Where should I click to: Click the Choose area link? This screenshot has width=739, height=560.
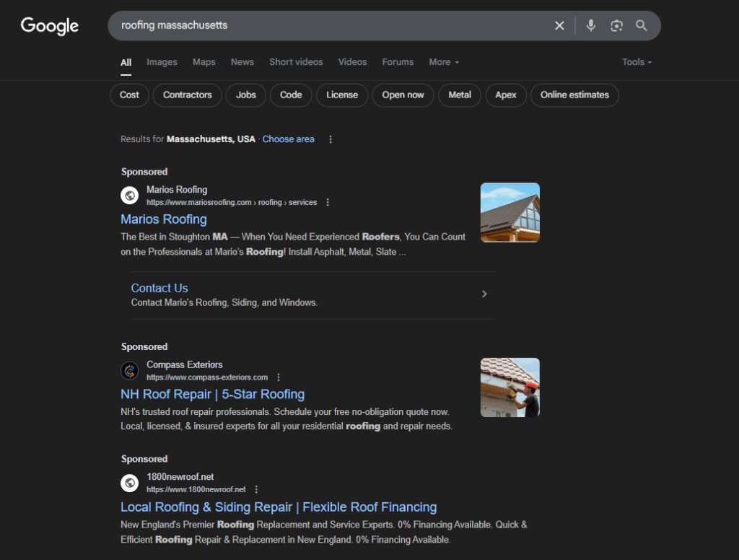point(288,139)
